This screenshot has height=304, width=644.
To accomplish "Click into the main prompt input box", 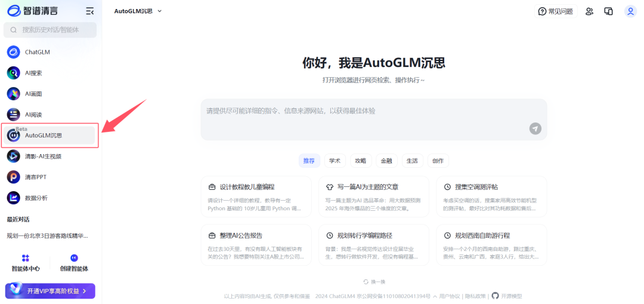I will point(374,119).
